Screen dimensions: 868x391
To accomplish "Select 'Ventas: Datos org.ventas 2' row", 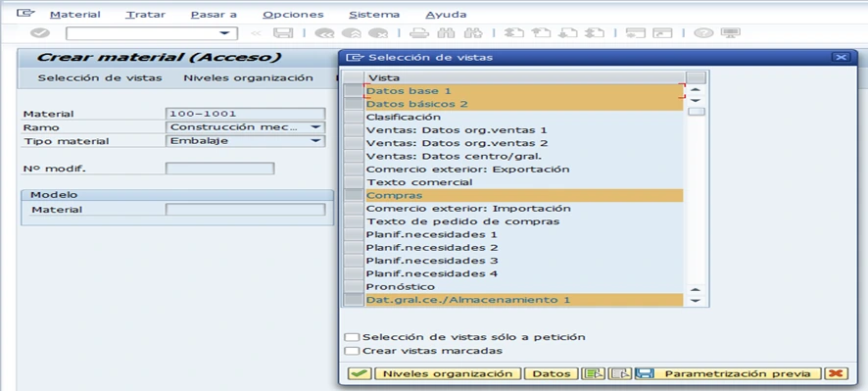I will click(x=524, y=143).
